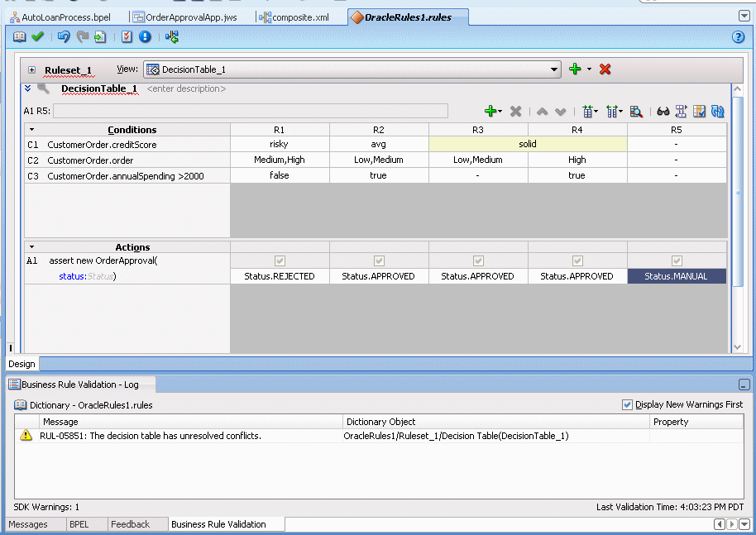Switch to composite.xml tab

pyautogui.click(x=294, y=17)
